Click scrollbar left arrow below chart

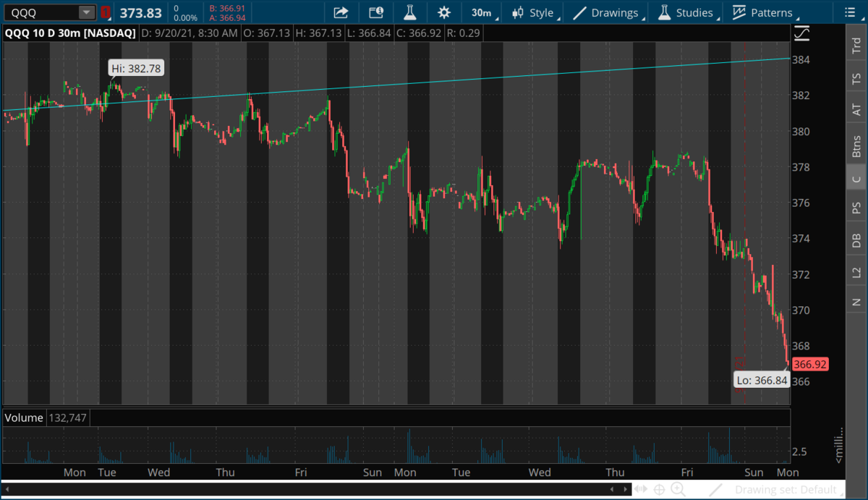[612, 490]
